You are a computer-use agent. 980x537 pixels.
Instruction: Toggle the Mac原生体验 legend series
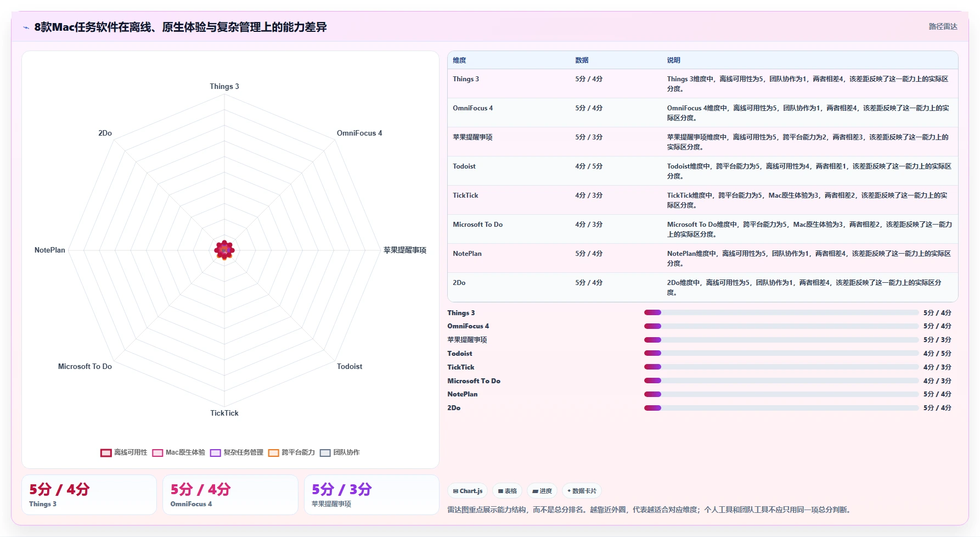pyautogui.click(x=179, y=452)
